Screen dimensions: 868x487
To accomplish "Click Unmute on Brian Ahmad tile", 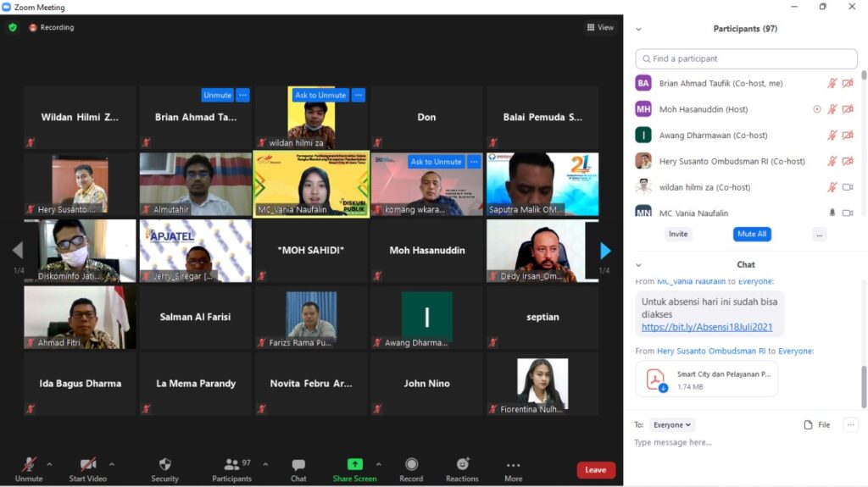I will [x=217, y=95].
